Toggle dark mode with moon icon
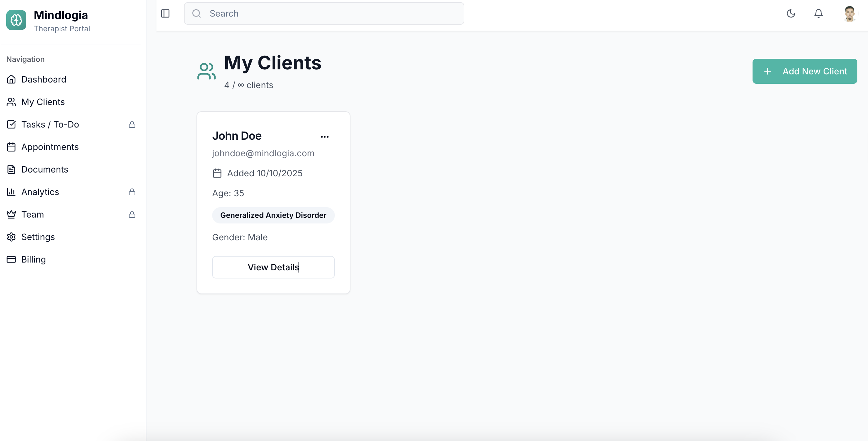The width and height of the screenshot is (868, 441). coord(790,13)
